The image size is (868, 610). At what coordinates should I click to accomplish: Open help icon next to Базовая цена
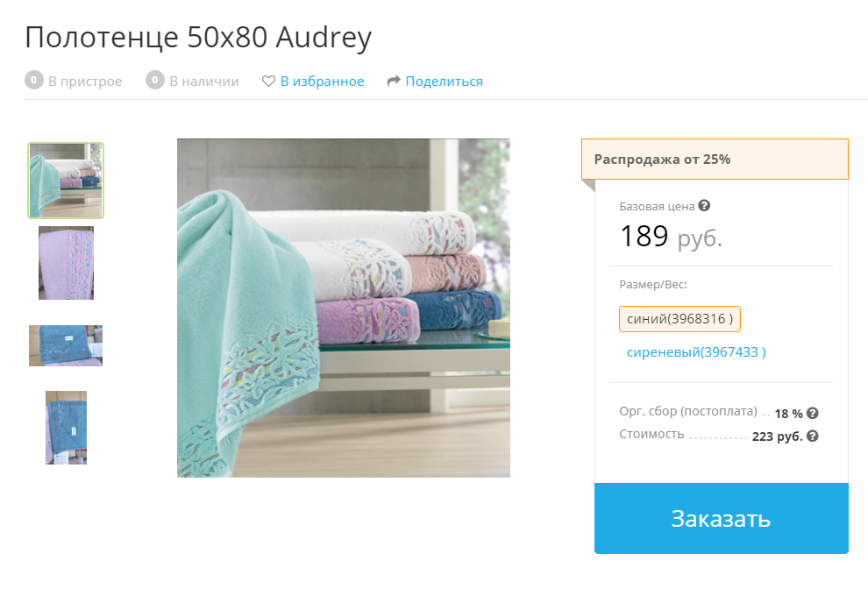(x=704, y=206)
